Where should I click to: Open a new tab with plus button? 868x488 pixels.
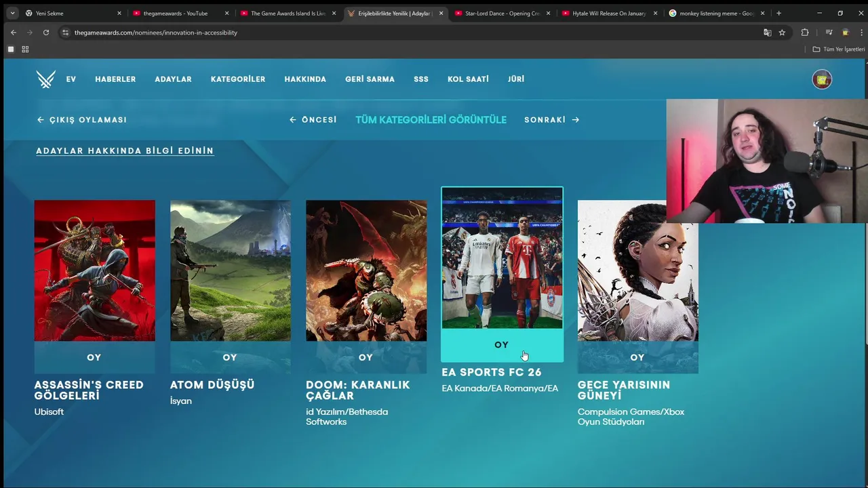778,13
